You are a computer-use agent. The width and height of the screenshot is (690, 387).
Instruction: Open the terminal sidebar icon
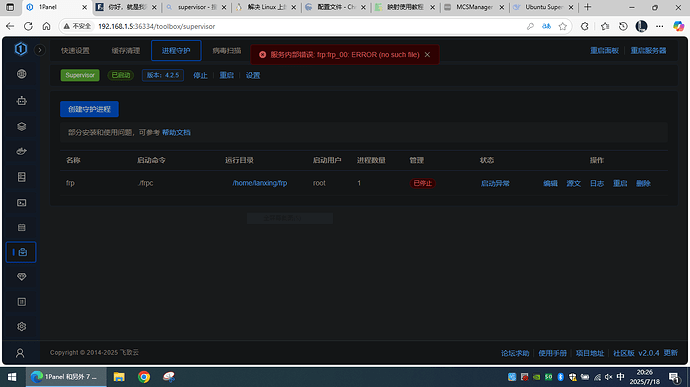click(21, 203)
